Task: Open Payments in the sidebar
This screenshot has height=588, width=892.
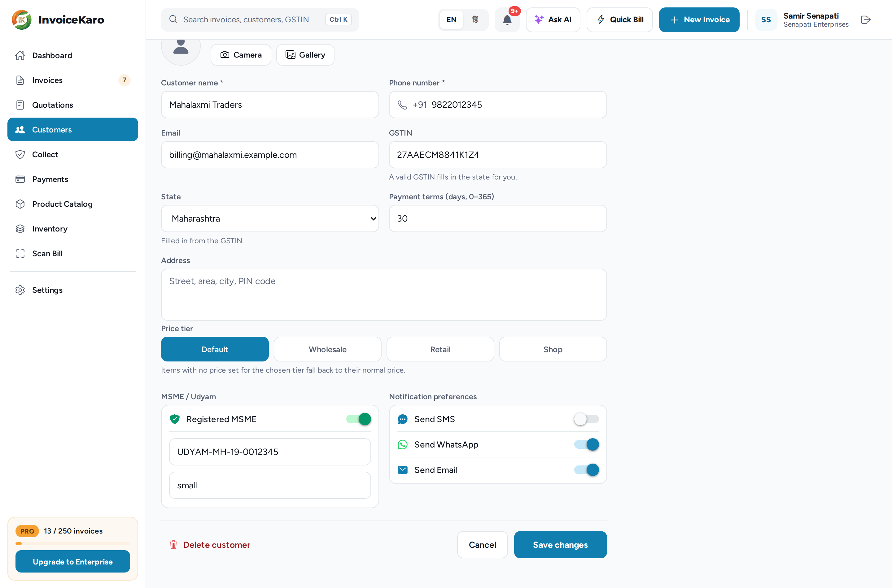Action: (x=73, y=179)
